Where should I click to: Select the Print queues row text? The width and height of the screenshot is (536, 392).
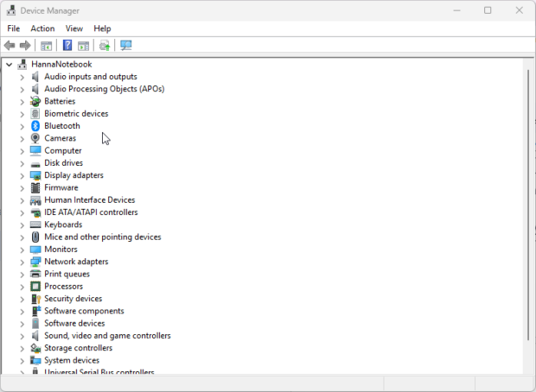pyautogui.click(x=67, y=274)
